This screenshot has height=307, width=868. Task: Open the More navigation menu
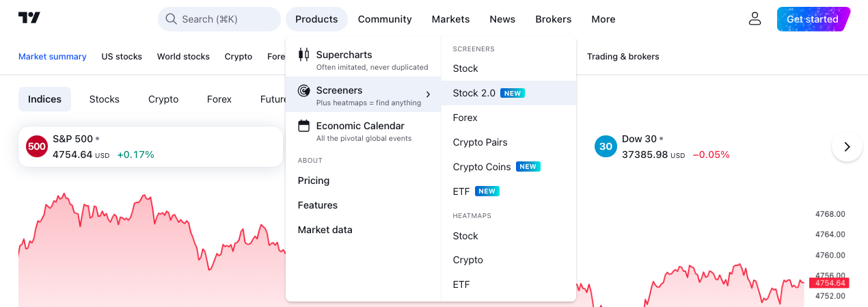pos(603,19)
